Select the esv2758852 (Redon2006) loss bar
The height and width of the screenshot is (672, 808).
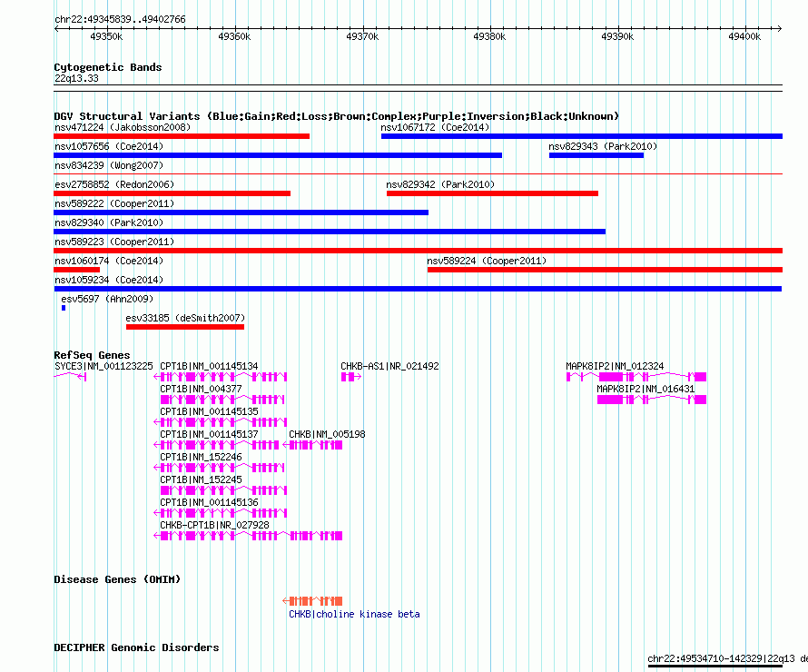172,193
